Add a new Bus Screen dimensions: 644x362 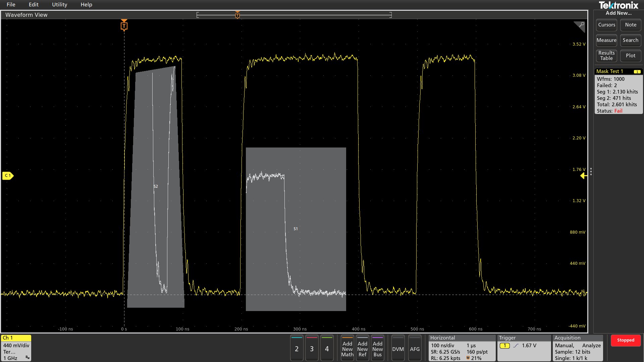[x=378, y=348]
